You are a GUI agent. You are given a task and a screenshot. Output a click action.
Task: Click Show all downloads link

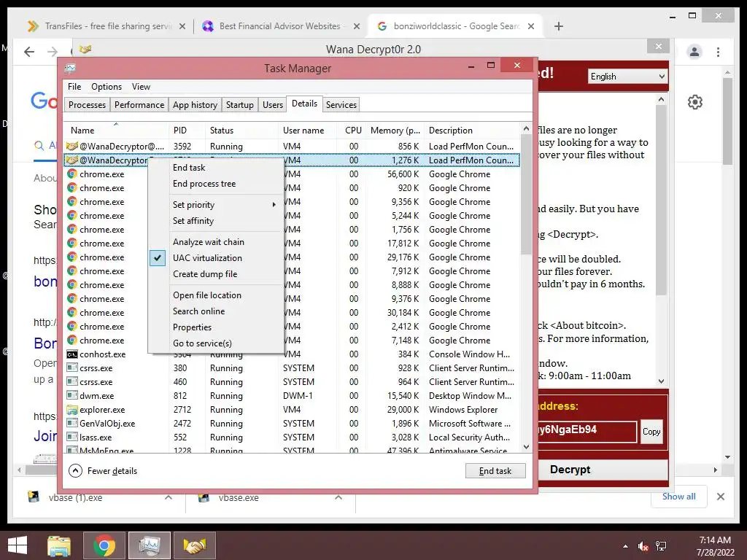pos(679,497)
